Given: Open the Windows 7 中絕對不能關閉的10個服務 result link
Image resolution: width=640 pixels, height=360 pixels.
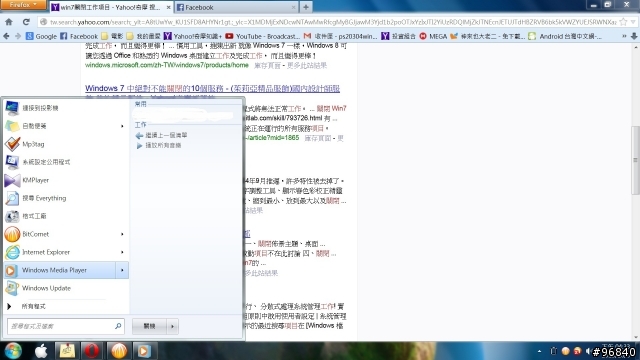Looking at the screenshot, I should (x=212, y=88).
